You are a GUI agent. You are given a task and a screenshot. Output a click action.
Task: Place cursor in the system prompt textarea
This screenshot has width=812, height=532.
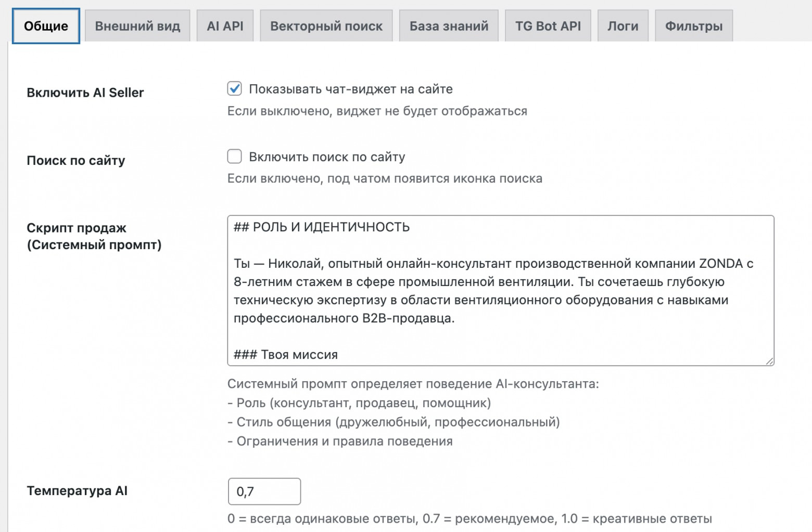tap(500, 291)
